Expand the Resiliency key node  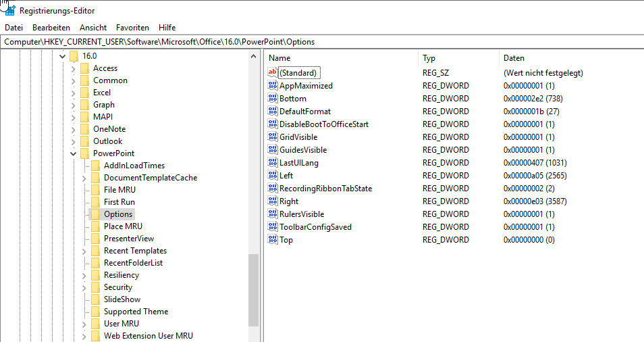click(84, 275)
